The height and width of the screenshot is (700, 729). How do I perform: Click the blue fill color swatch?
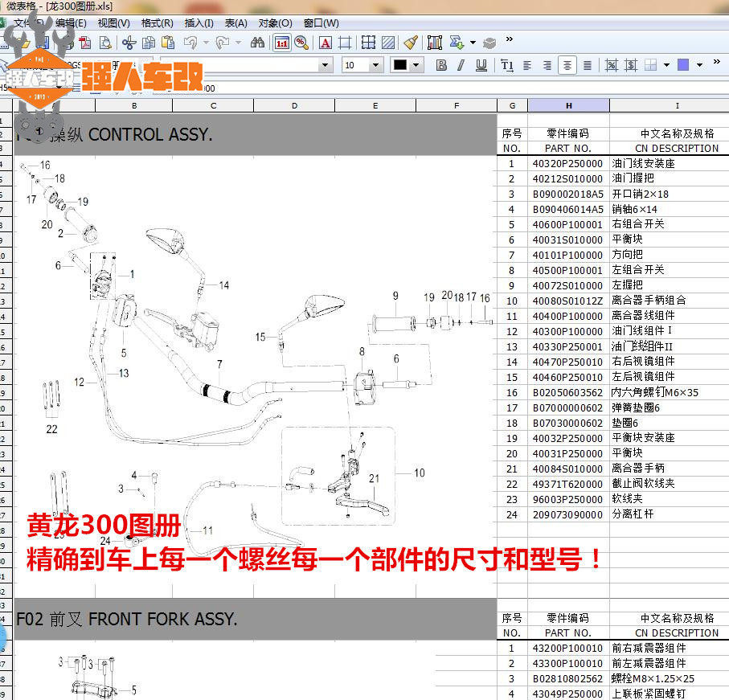683,65
